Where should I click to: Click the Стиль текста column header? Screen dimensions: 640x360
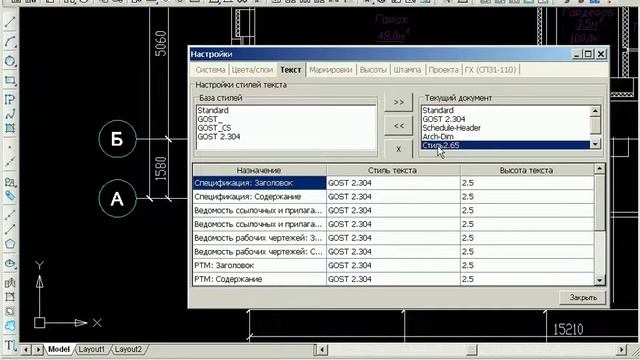coord(393,170)
